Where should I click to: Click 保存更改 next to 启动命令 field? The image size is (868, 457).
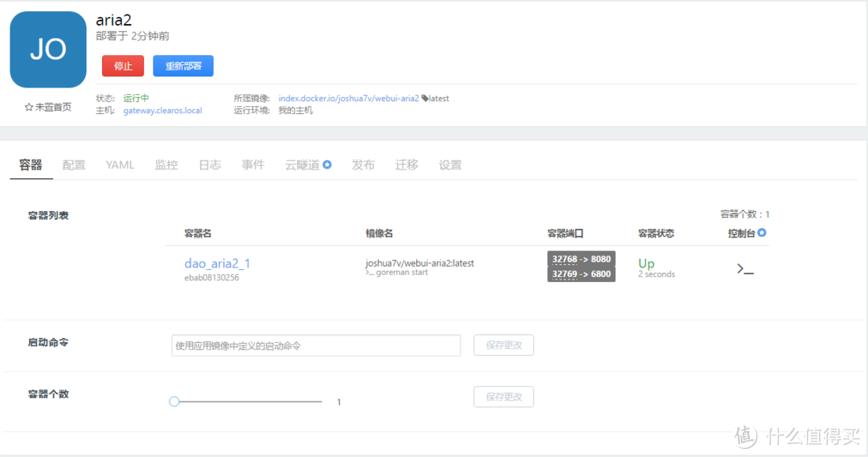click(504, 345)
